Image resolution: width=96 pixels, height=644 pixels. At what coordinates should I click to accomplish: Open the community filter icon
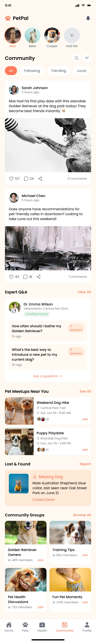pyautogui.click(x=87, y=58)
